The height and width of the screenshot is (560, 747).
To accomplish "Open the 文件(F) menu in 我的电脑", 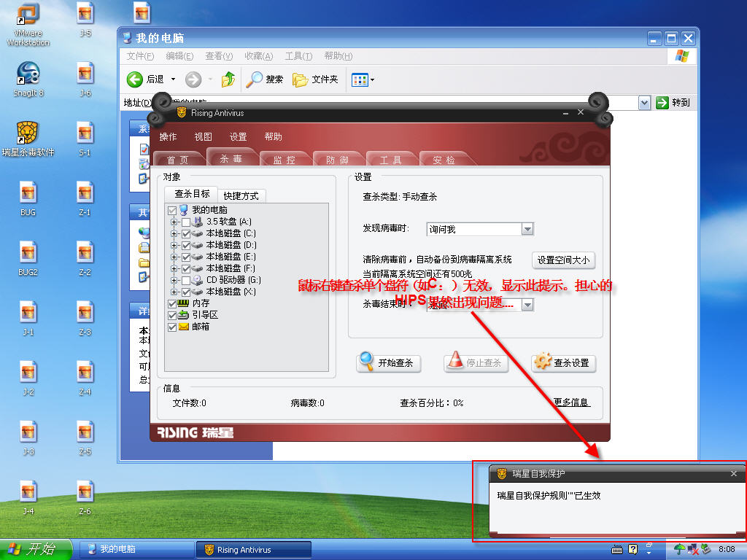I will (x=140, y=56).
